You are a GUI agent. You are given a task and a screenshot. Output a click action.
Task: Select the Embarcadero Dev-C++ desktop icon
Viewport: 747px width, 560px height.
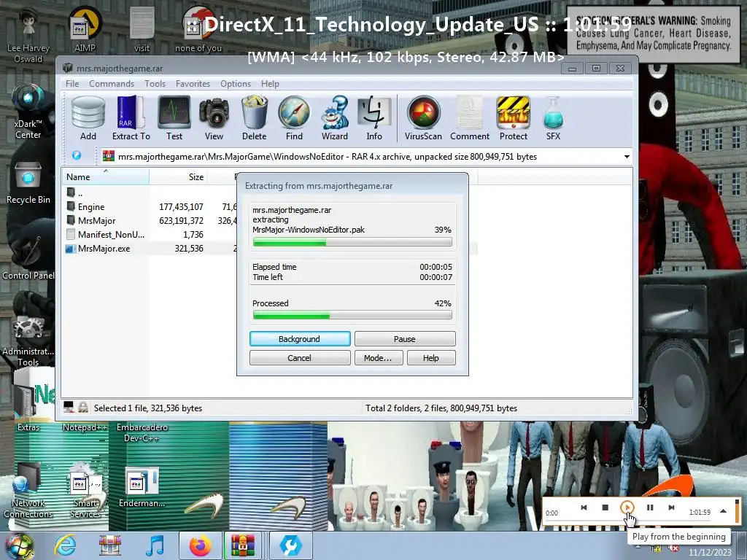click(142, 432)
